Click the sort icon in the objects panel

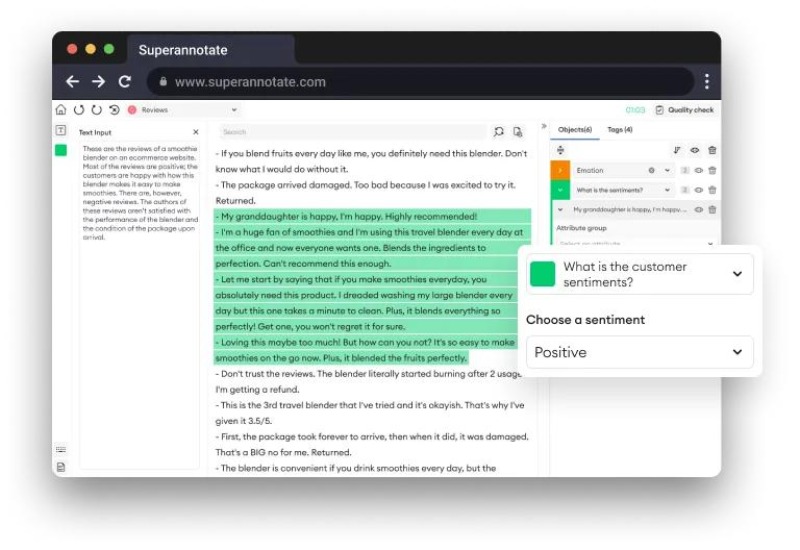point(677,150)
